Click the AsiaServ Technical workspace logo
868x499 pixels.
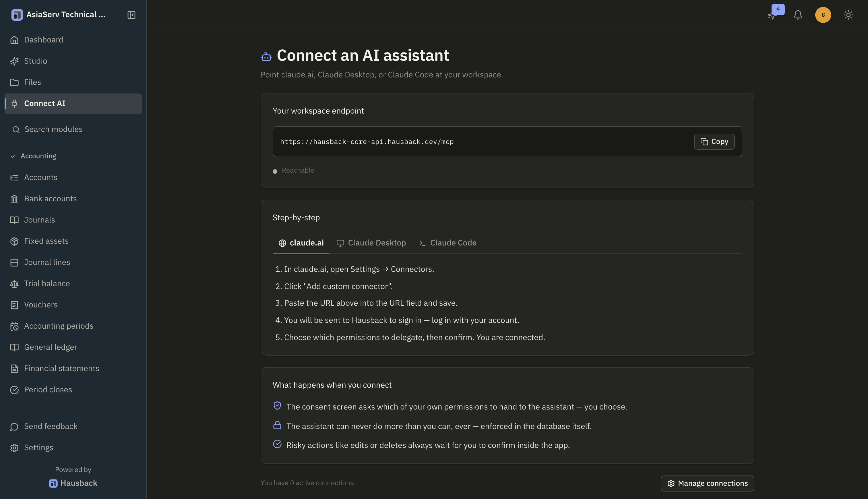pyautogui.click(x=17, y=15)
